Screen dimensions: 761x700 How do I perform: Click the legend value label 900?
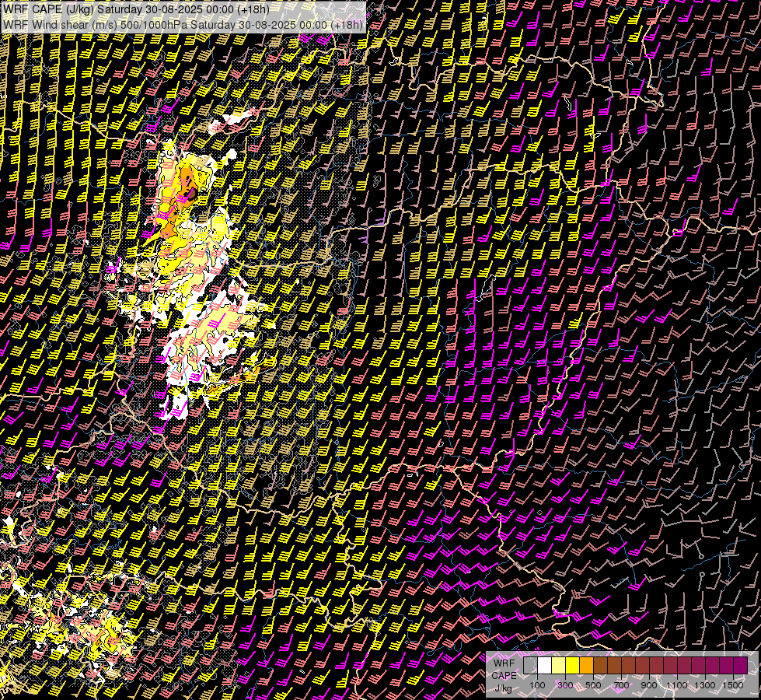tap(649, 685)
